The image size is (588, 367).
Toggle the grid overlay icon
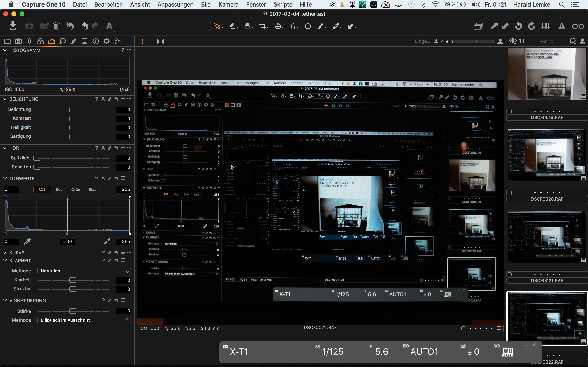546,26
